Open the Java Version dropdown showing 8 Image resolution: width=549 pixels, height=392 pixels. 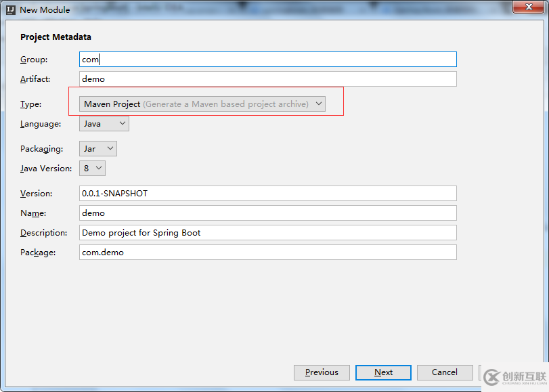pos(92,168)
